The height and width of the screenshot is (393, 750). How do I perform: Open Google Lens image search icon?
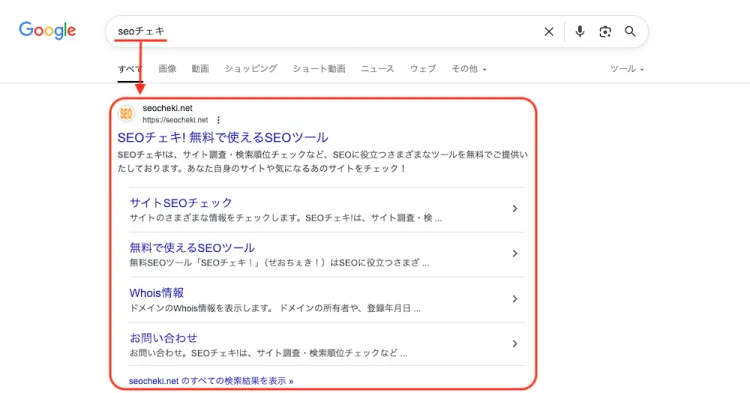point(605,32)
